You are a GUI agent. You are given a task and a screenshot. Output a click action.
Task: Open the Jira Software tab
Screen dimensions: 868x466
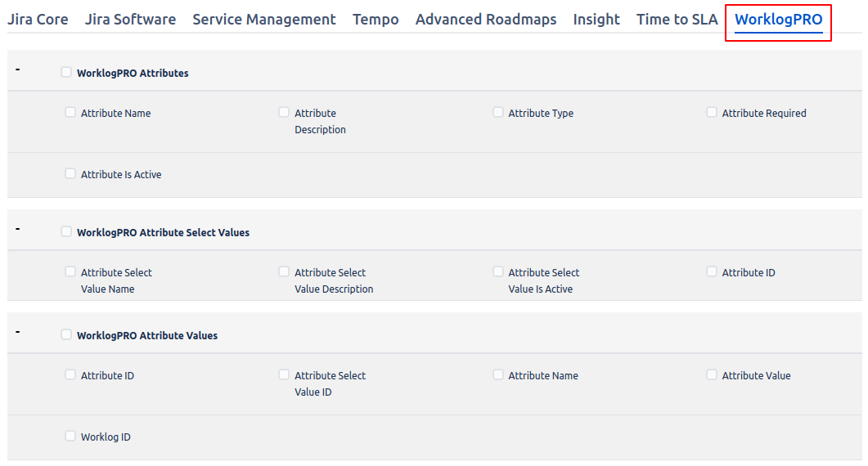coord(130,20)
